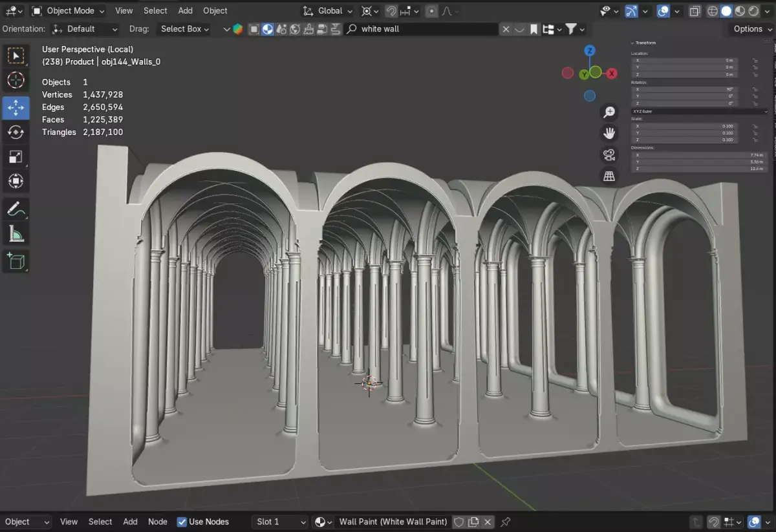This screenshot has width=776, height=532.
Task: Switch to Solid shading mode
Action: [726, 11]
